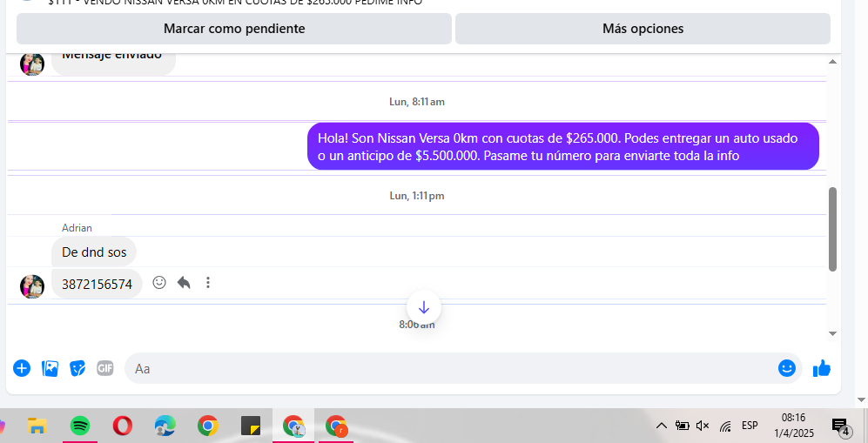Open the sticker picker

(x=78, y=368)
